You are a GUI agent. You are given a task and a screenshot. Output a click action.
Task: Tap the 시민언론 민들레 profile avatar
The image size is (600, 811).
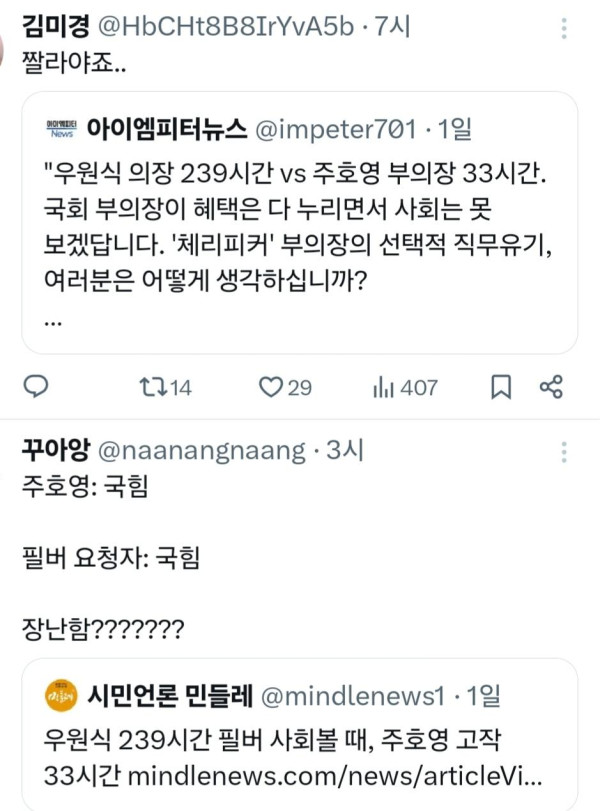point(60,694)
